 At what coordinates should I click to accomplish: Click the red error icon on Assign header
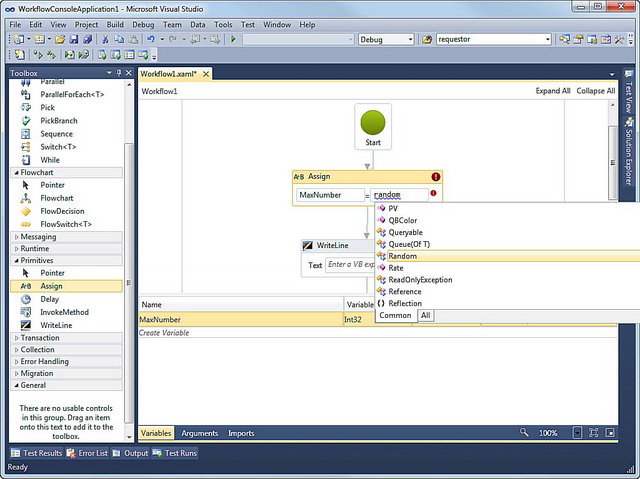[x=436, y=177]
